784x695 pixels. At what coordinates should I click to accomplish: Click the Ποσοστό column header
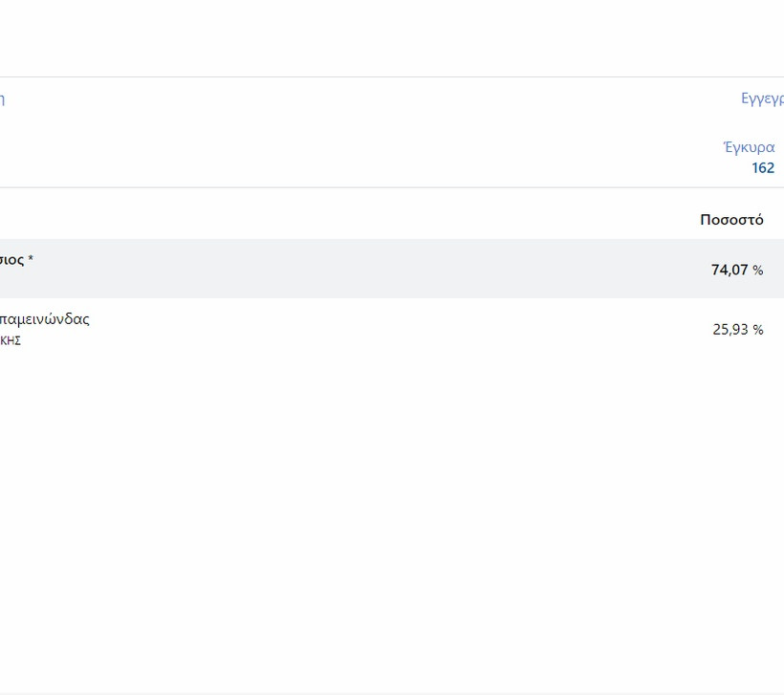click(731, 220)
